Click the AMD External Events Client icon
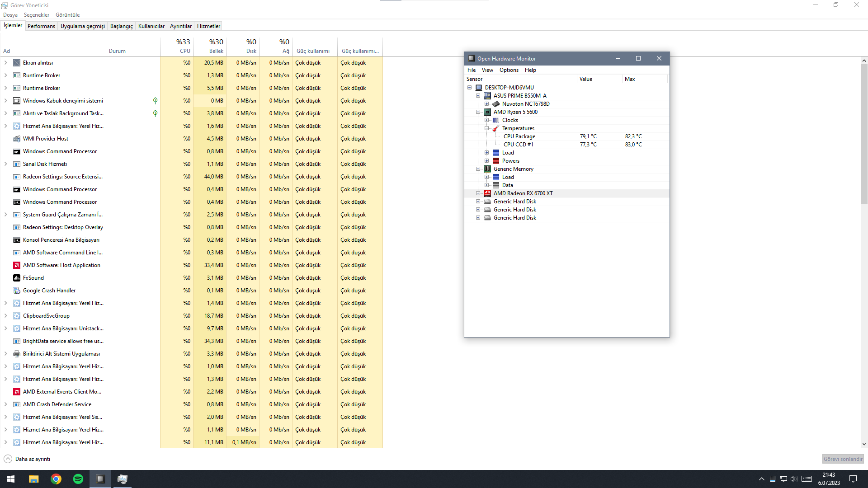This screenshot has width=868, height=488. [17, 392]
